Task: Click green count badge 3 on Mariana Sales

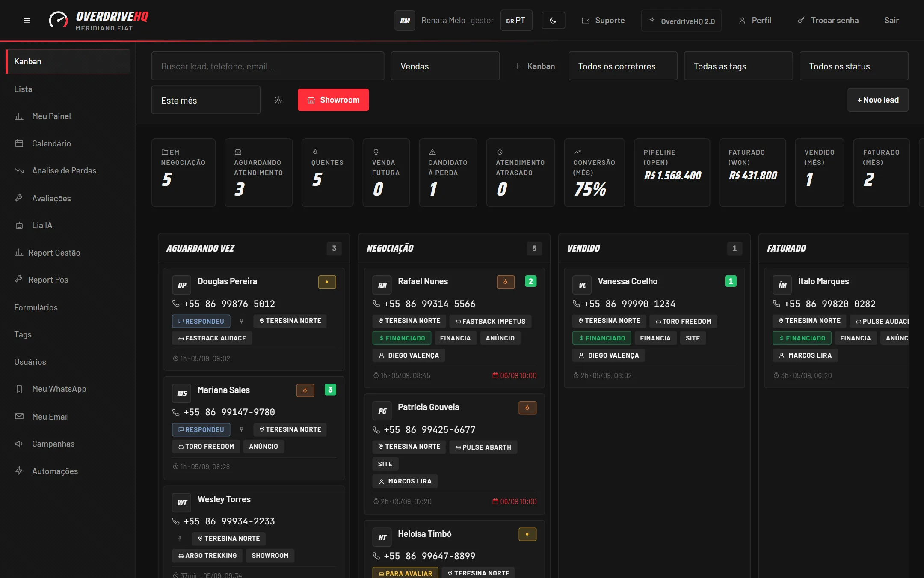Action: coord(330,390)
